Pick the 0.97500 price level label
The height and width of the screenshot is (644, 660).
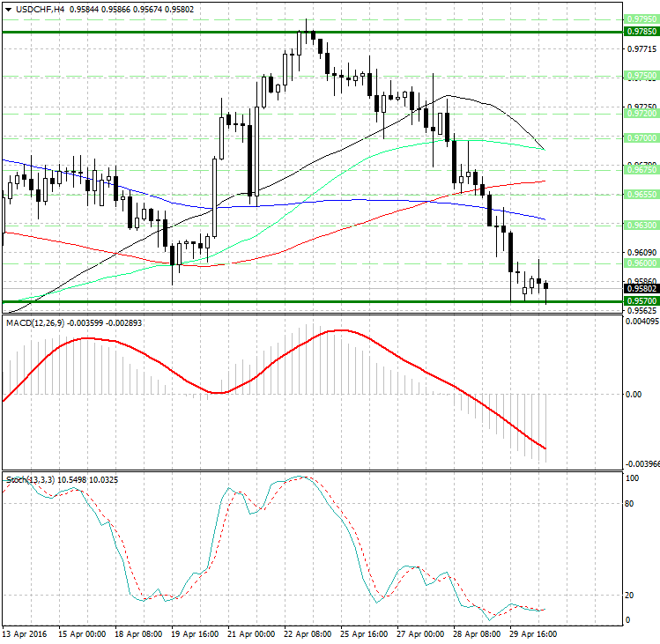[x=641, y=77]
